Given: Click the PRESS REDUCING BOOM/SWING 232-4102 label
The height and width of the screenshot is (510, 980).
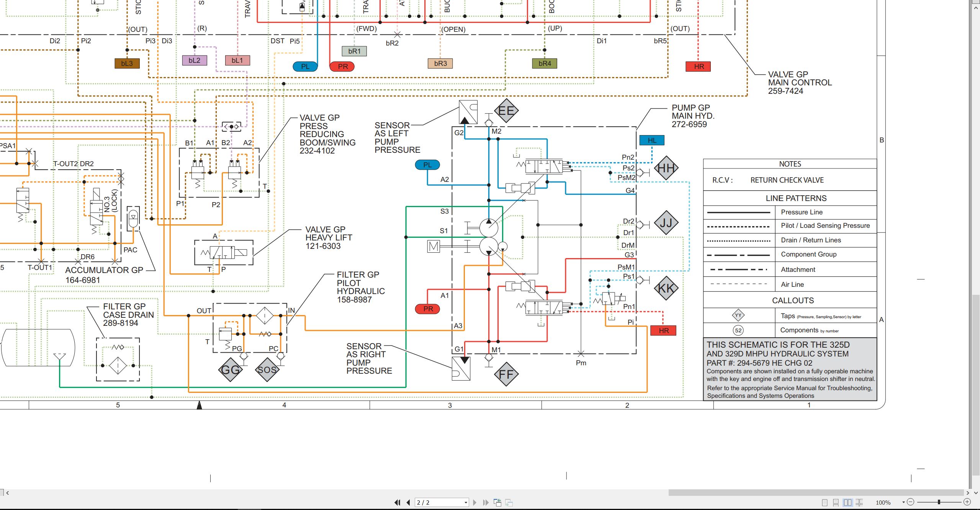Looking at the screenshot, I should tap(327, 134).
